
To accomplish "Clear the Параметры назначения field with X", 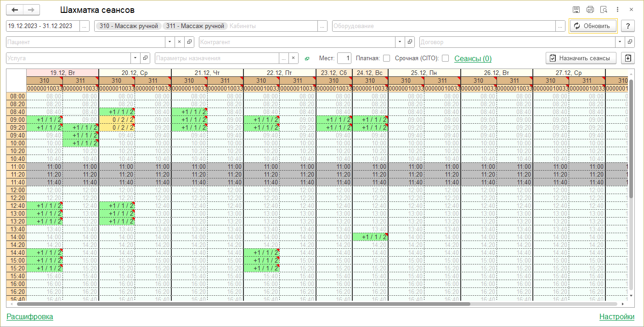I will click(x=294, y=58).
